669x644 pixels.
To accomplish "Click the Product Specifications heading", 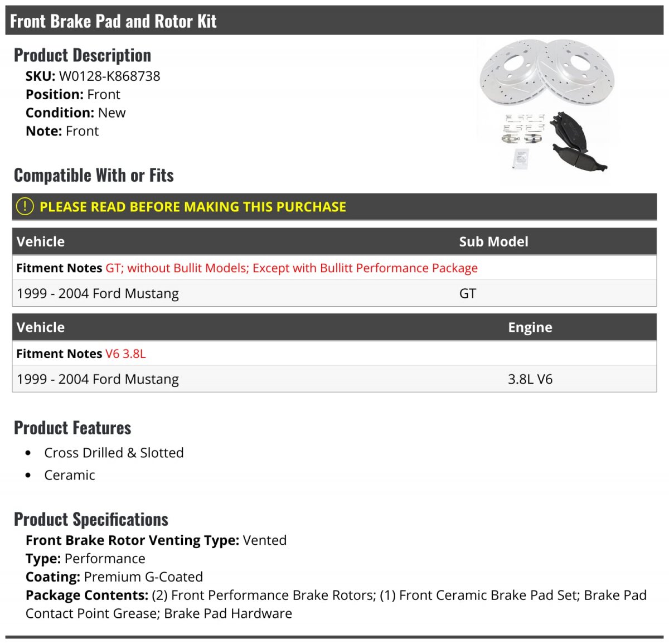I will point(91,519).
